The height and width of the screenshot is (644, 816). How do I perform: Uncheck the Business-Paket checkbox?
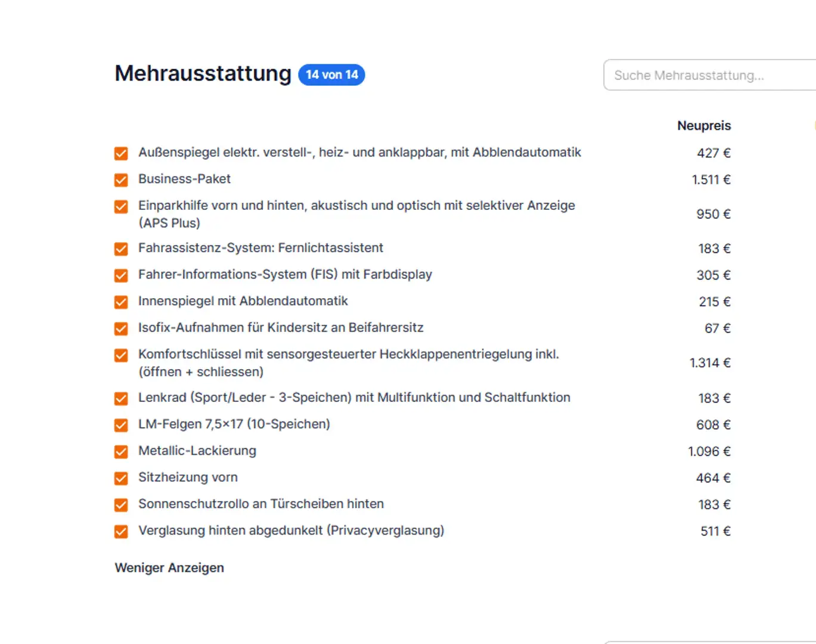121,179
